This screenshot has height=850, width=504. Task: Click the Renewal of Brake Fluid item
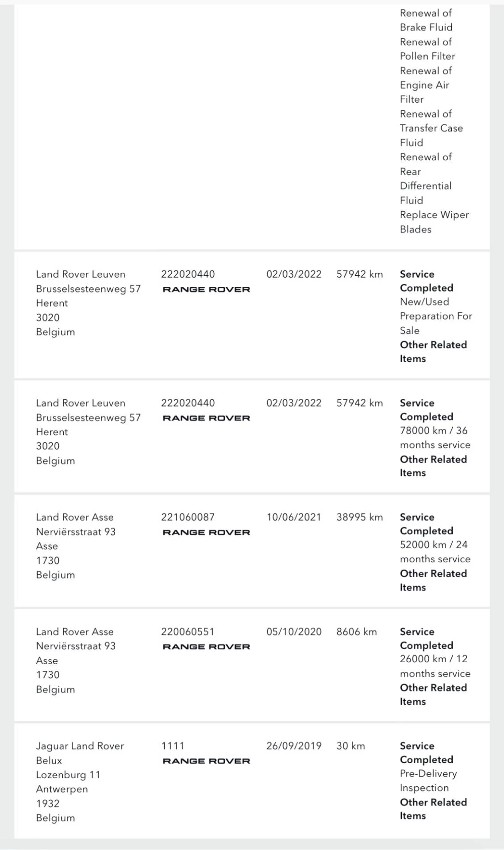pyautogui.click(x=426, y=20)
